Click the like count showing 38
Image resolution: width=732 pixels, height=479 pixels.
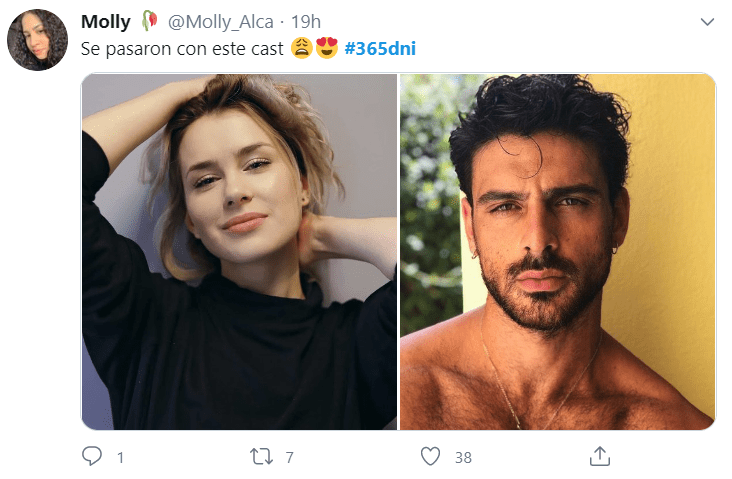point(463,458)
